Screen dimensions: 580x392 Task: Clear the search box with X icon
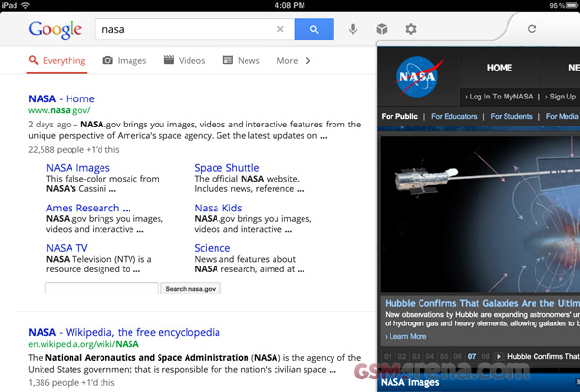click(280, 29)
